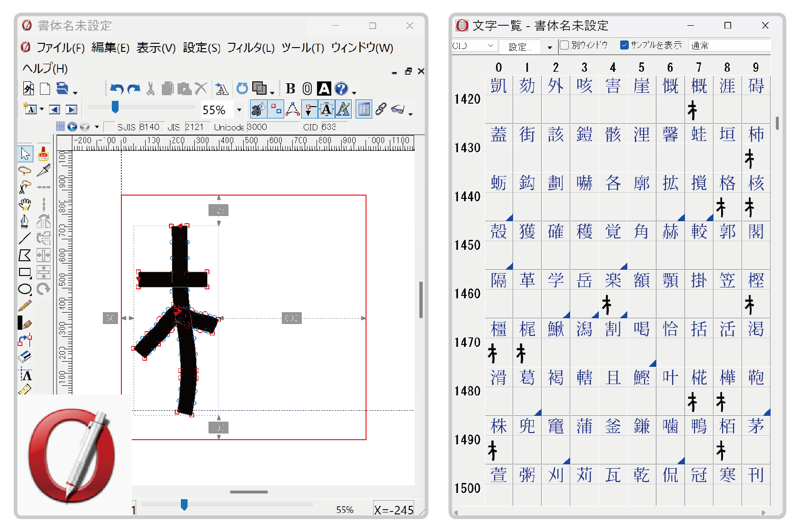Go to next glyph with right arrow button

coord(71,110)
